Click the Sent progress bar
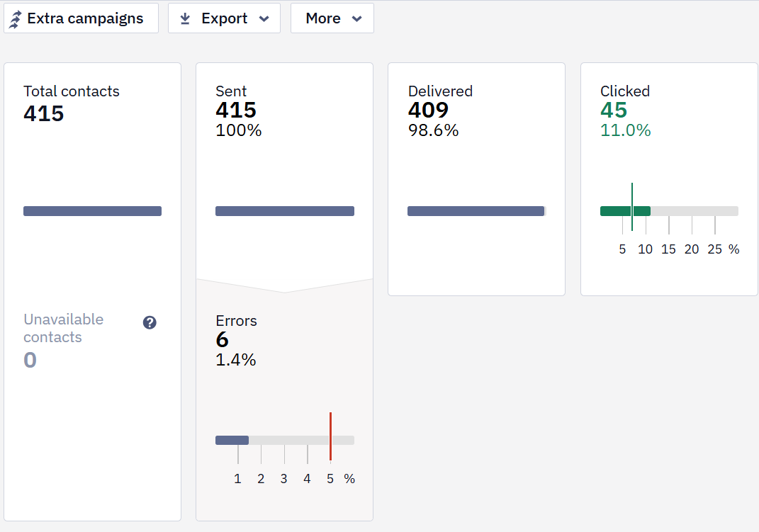Screen dimensions: 759x532 [285, 211]
